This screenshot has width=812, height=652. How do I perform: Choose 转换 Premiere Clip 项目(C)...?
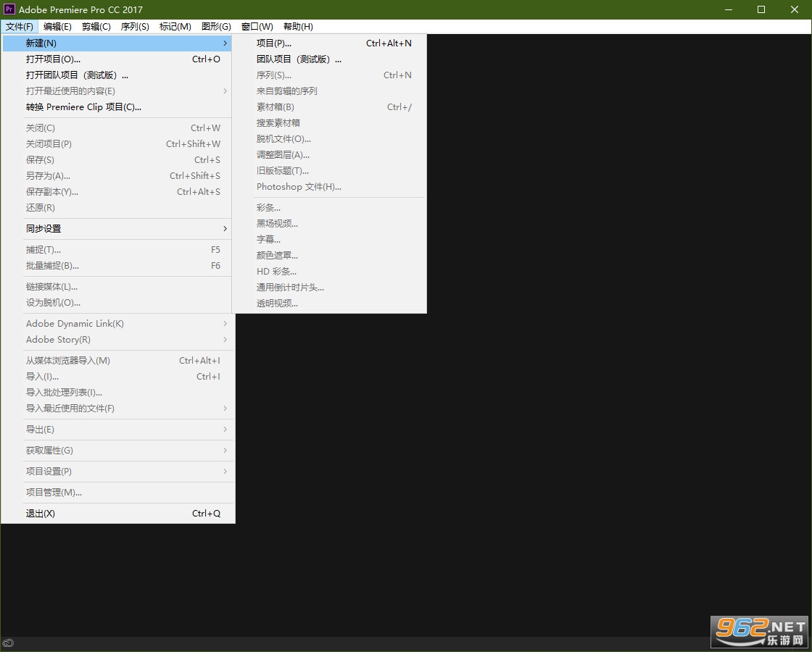117,107
